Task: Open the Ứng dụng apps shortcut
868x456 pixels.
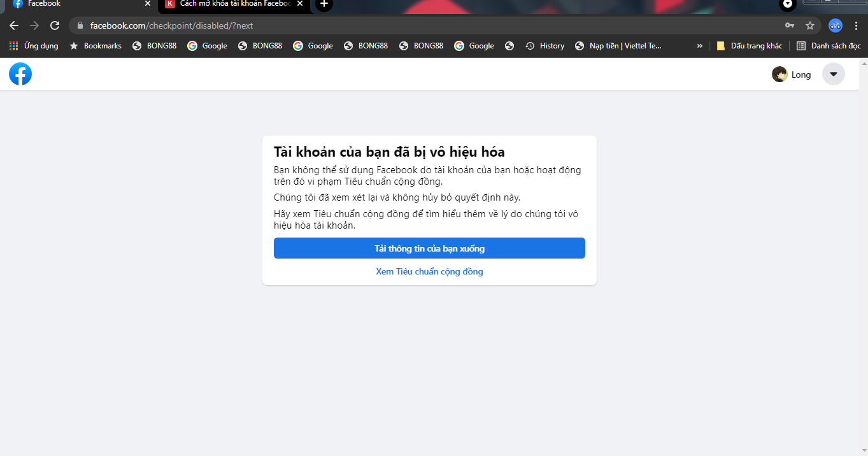Action: tap(34, 46)
